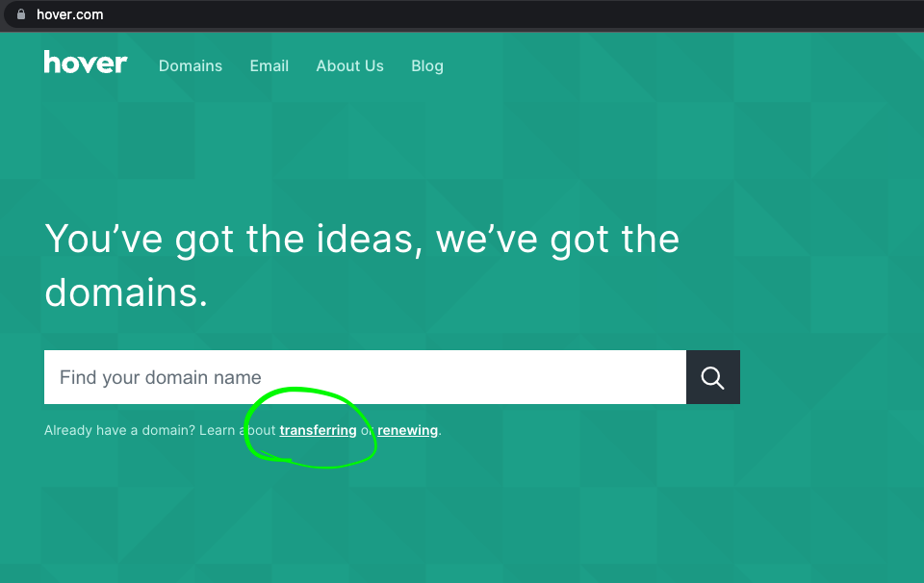
Task: Follow the 'transferring' link
Action: tap(318, 431)
